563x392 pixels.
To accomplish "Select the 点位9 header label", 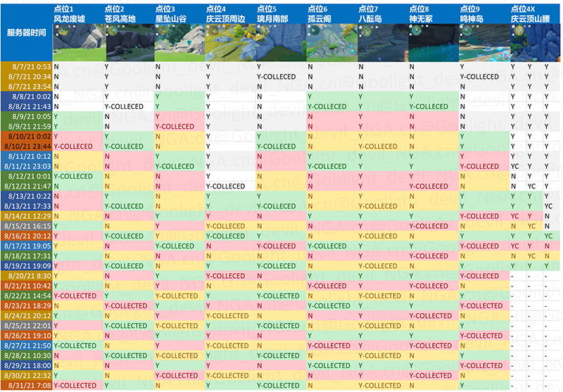I will click(469, 9).
